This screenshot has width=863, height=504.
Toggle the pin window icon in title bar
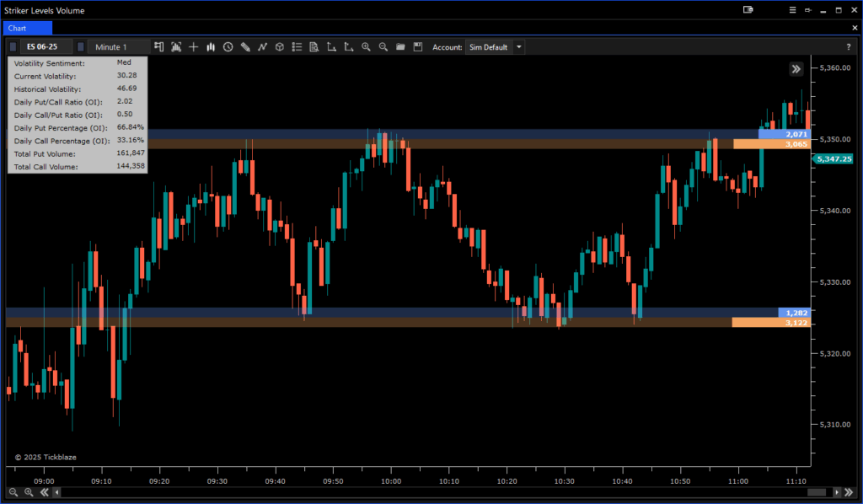(808, 10)
